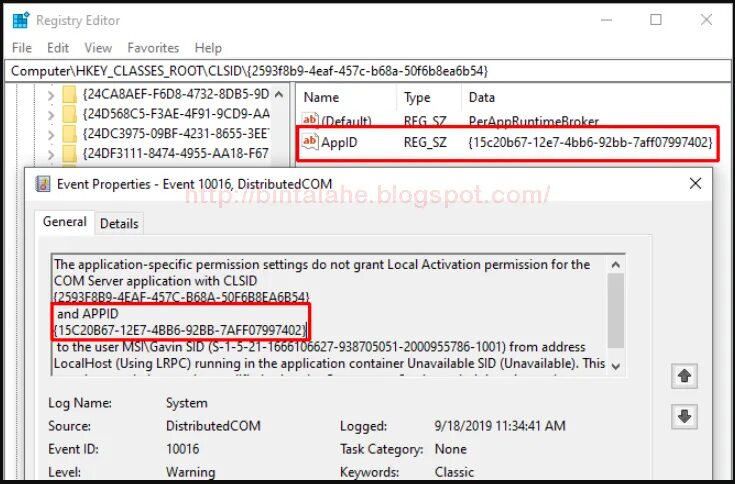Click the Task Category value None
735x484 pixels.
point(450,449)
